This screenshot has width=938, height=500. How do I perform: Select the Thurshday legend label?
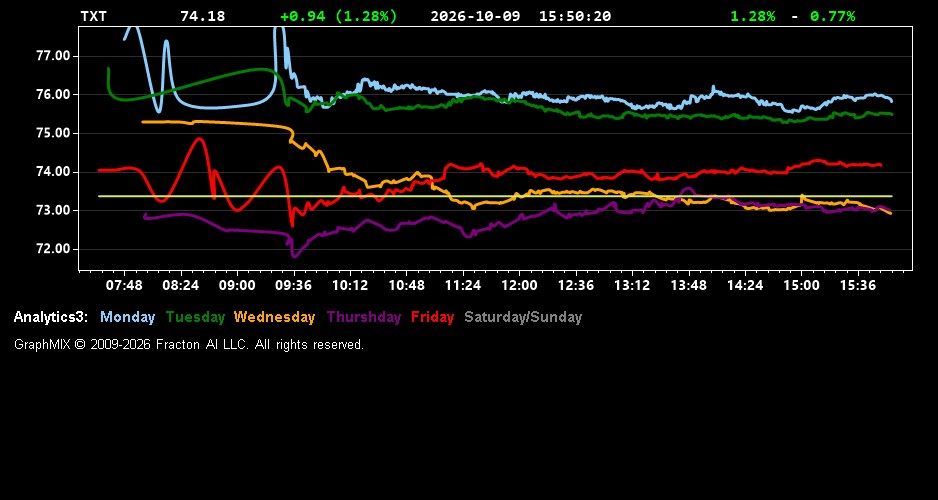coord(364,317)
